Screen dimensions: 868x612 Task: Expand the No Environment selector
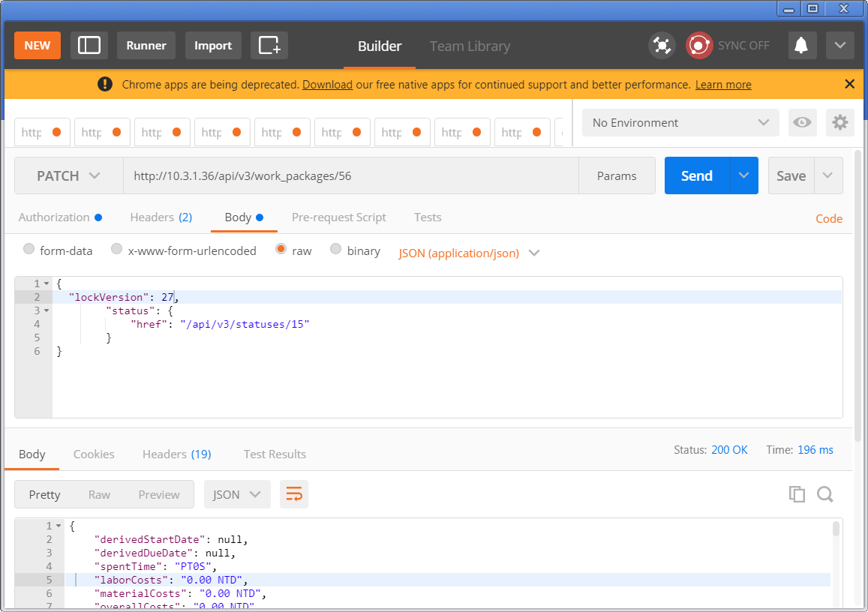[680, 122]
